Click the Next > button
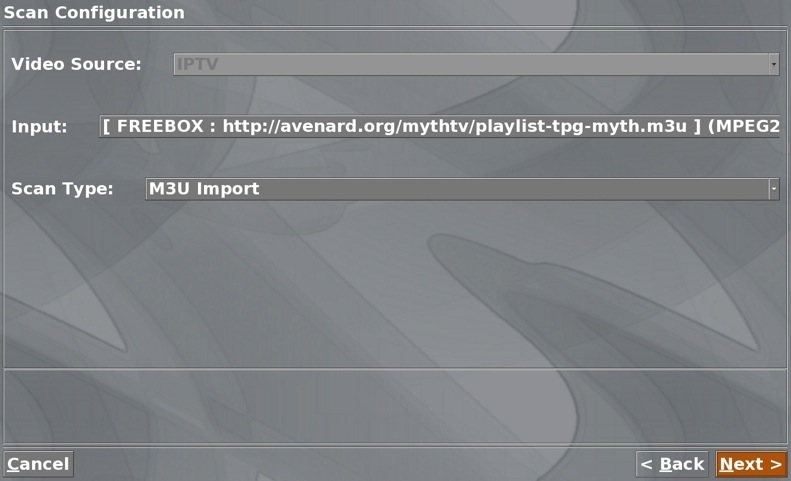The image size is (791, 481). pyautogui.click(x=751, y=464)
